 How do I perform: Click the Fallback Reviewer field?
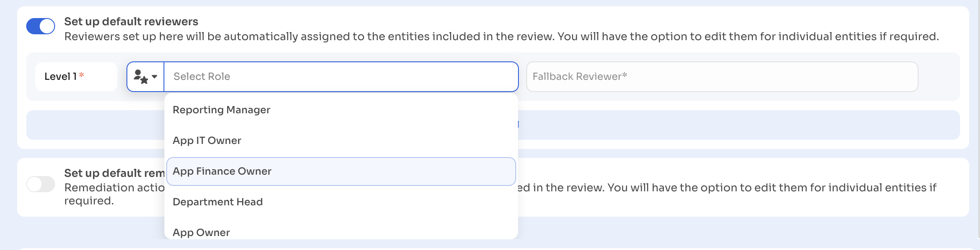point(722,77)
